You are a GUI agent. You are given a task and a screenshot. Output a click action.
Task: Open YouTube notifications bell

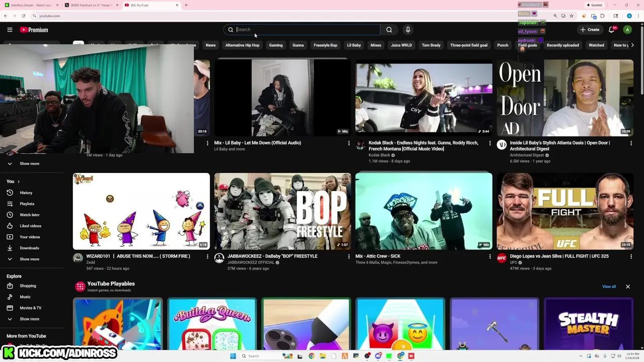(x=612, y=30)
